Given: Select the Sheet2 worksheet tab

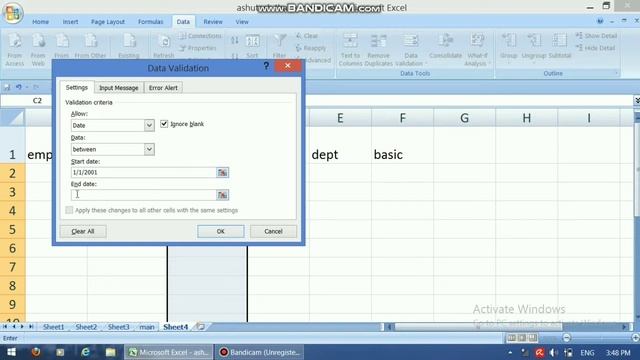Looking at the screenshot, I should (86, 327).
